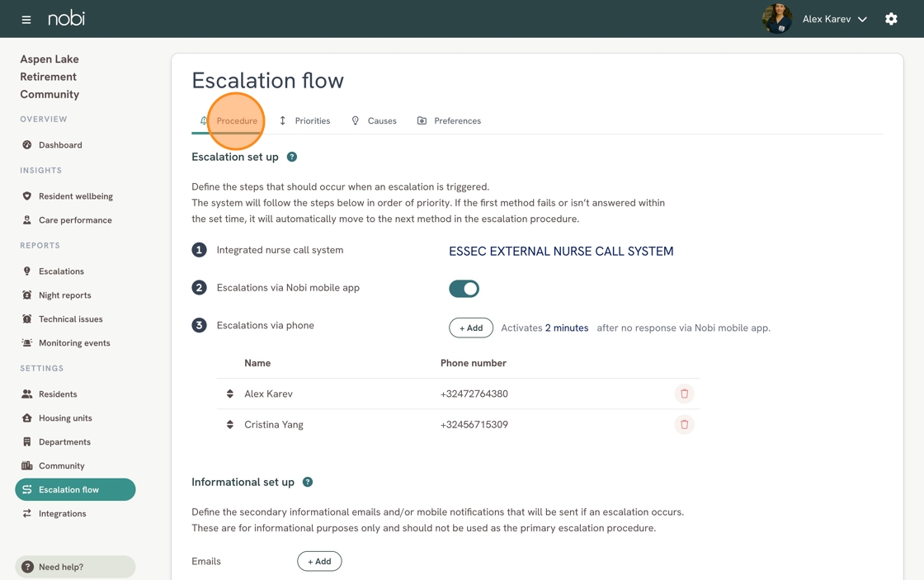Add a phone escalation contact

(471, 328)
